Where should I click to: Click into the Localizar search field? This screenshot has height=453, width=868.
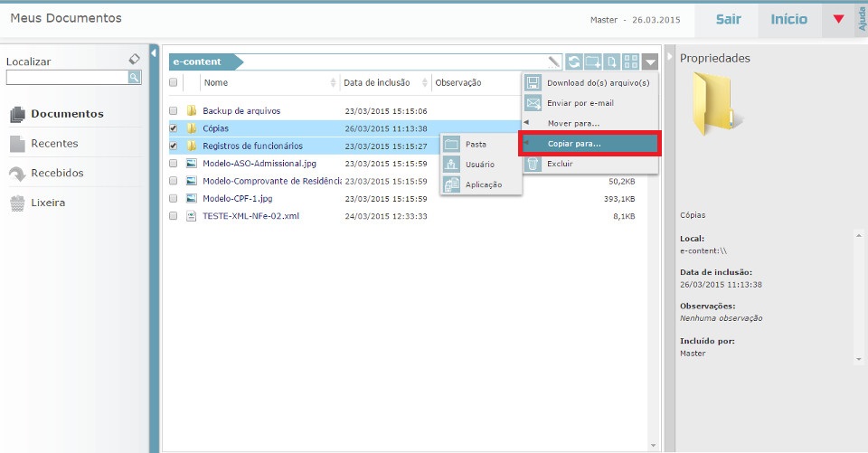[66, 78]
